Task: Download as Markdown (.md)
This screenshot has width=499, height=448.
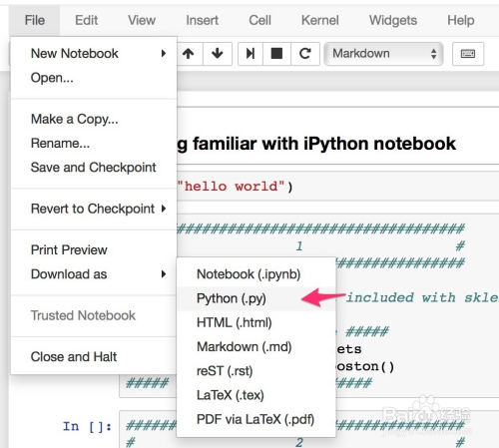Action: coord(256,347)
